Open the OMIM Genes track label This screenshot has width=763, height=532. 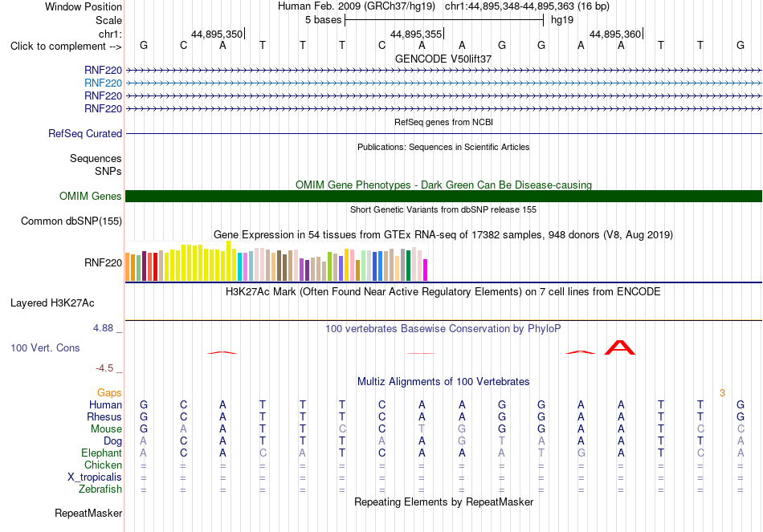click(91, 196)
